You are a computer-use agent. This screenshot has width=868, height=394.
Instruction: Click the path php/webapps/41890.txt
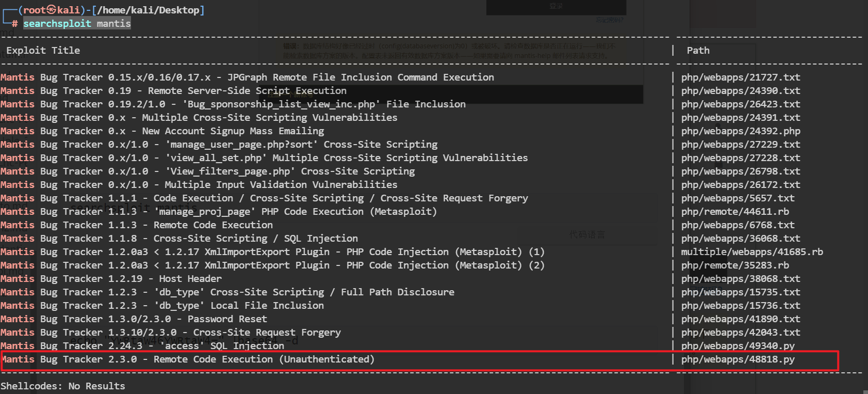pyautogui.click(x=741, y=319)
